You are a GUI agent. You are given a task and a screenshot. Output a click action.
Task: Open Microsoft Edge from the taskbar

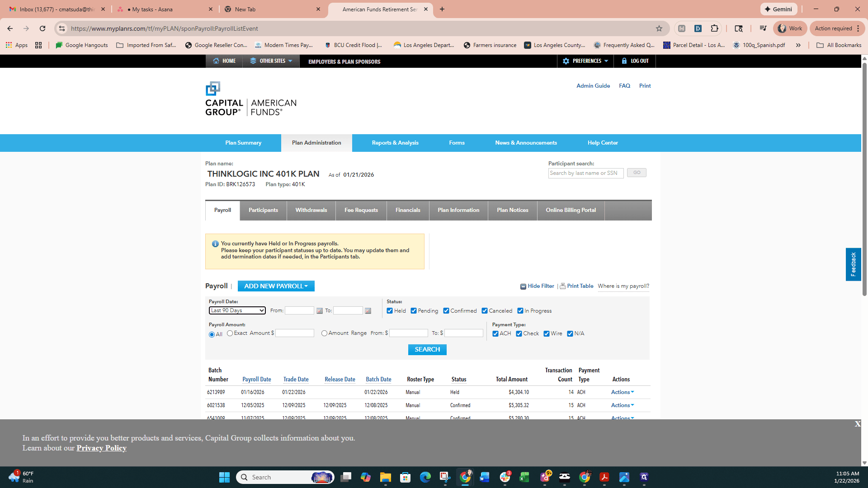pos(425,477)
